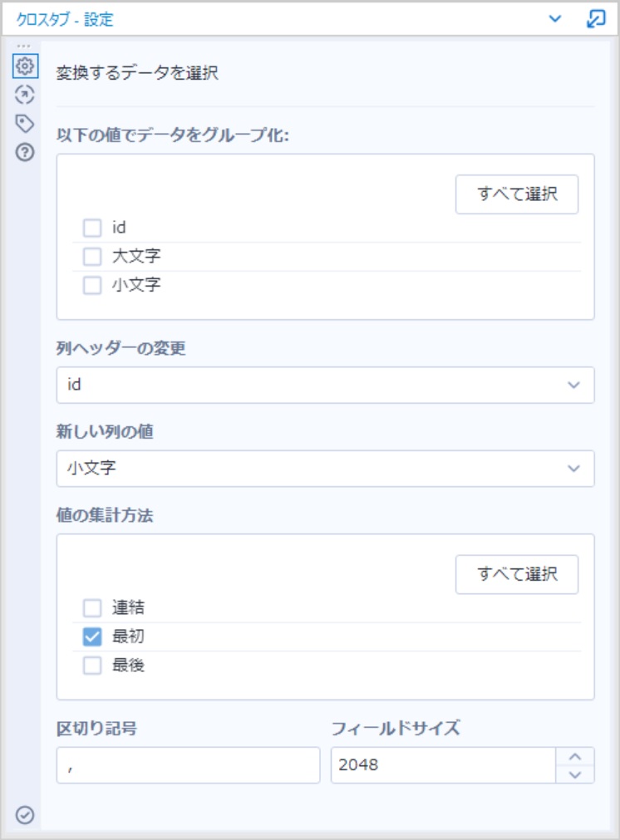Image resolution: width=620 pixels, height=840 pixels.
Task: Open the navigation compass icon in sidebar
Action: point(25,95)
